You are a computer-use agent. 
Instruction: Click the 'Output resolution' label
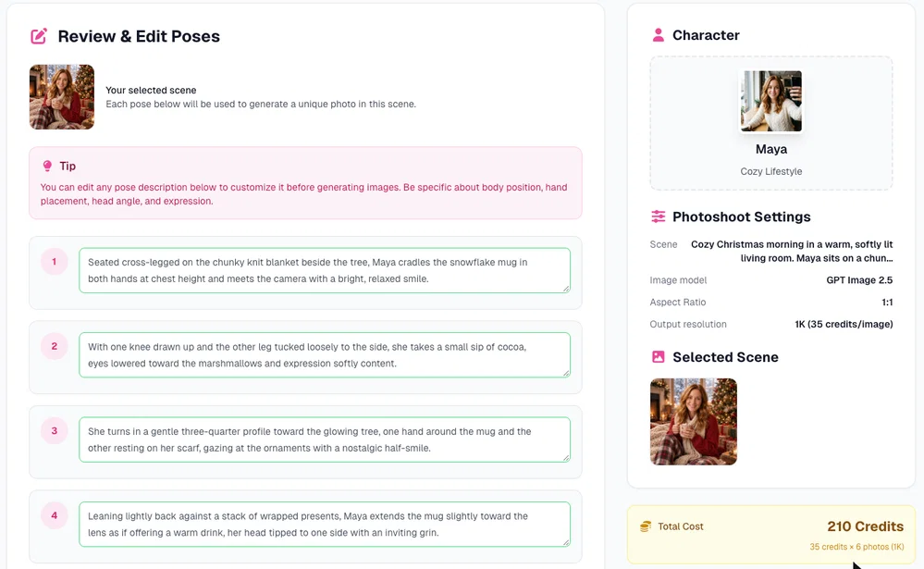click(688, 325)
